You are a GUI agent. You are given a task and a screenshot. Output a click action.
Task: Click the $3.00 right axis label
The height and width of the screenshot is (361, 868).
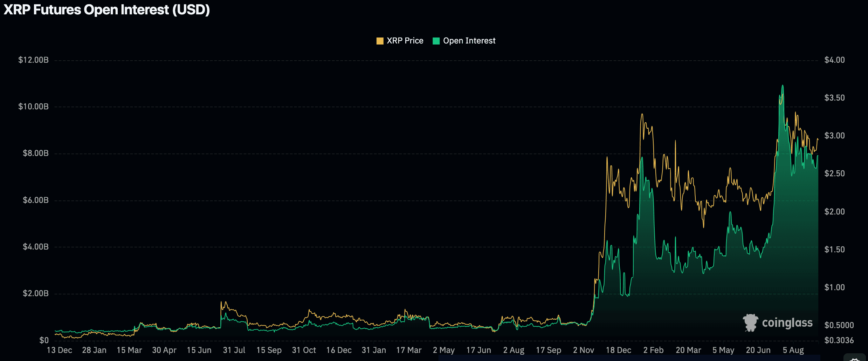point(834,136)
